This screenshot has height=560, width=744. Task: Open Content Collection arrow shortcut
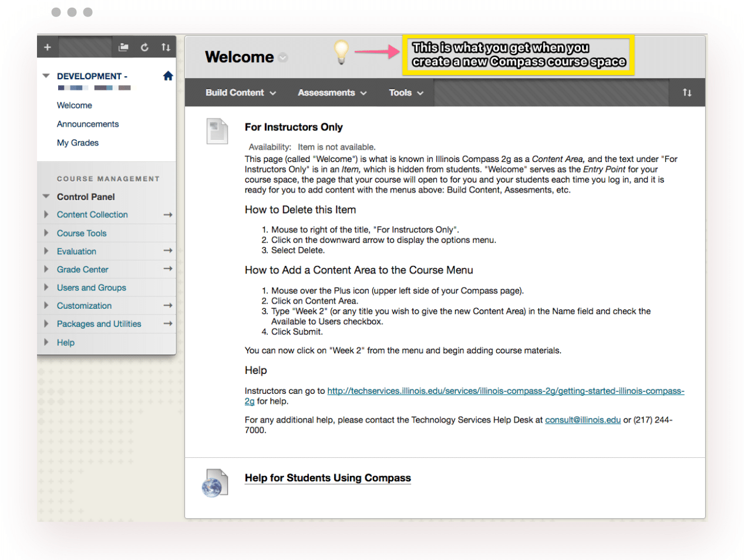(168, 215)
